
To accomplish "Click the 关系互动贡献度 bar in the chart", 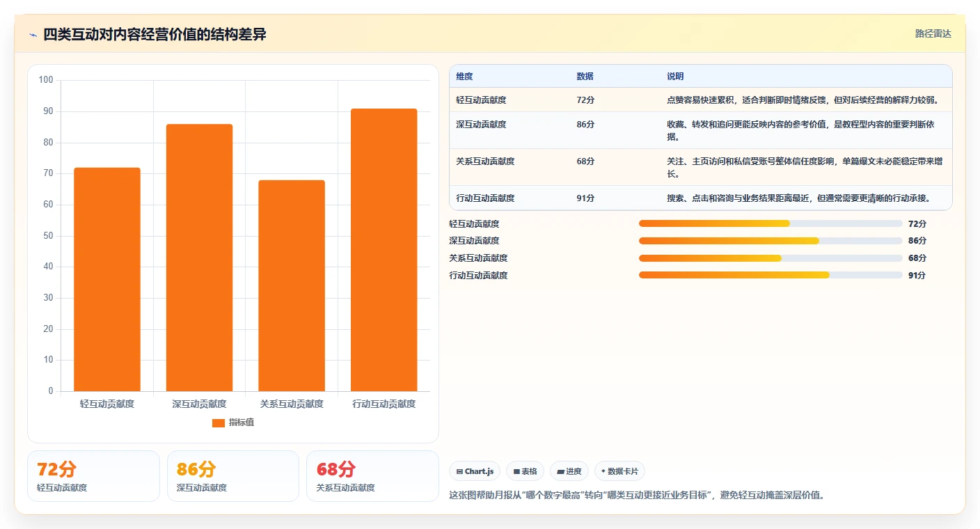I will 292,285.
